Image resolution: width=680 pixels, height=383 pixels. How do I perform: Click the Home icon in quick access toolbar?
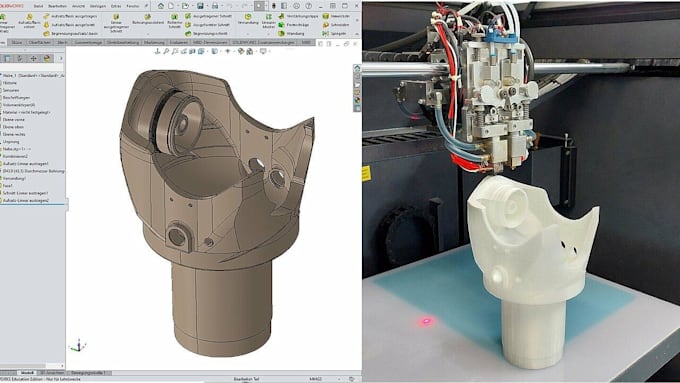161,6
